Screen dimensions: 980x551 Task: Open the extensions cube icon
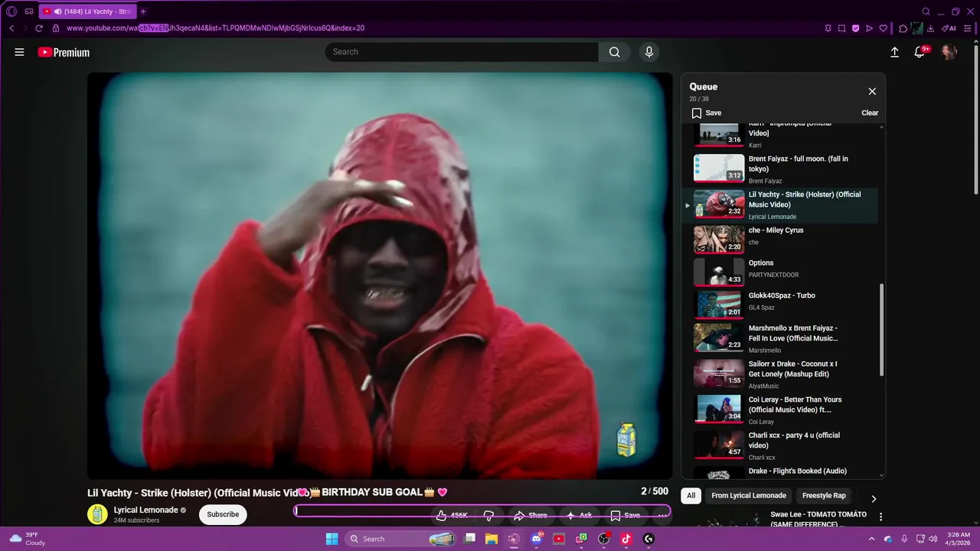[903, 28]
